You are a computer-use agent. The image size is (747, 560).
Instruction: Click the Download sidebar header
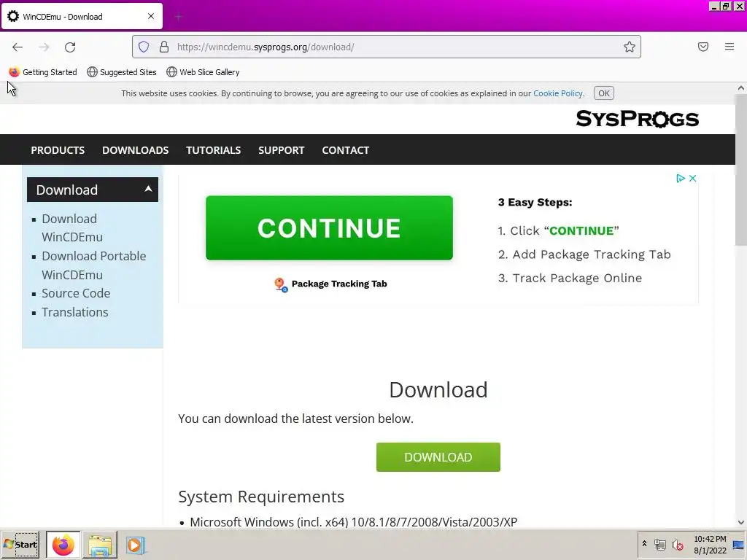[x=93, y=190]
